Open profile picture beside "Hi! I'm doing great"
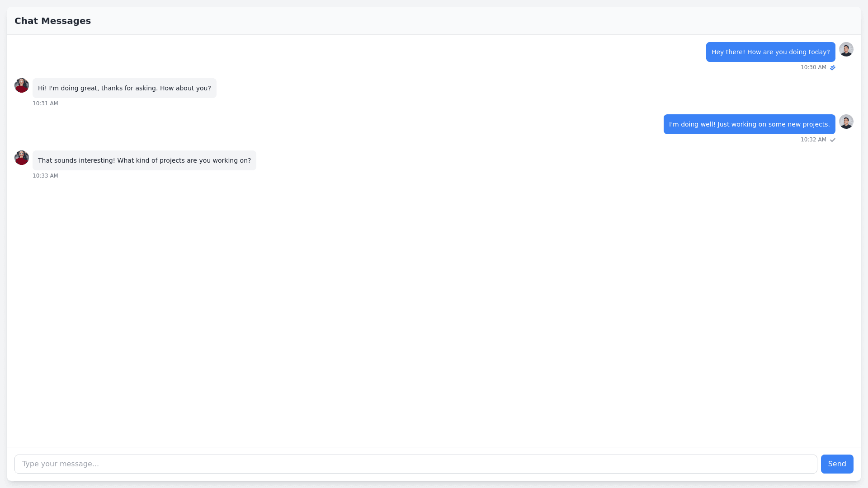Viewport: 868px width, 488px height. tap(22, 85)
